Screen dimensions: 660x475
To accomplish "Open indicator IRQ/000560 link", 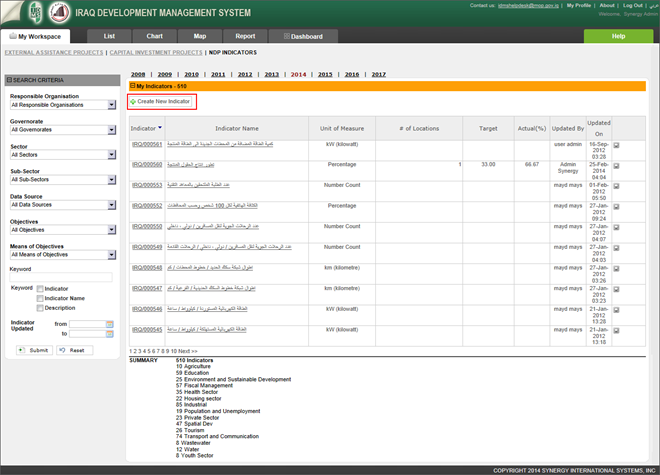I will click(x=147, y=165).
